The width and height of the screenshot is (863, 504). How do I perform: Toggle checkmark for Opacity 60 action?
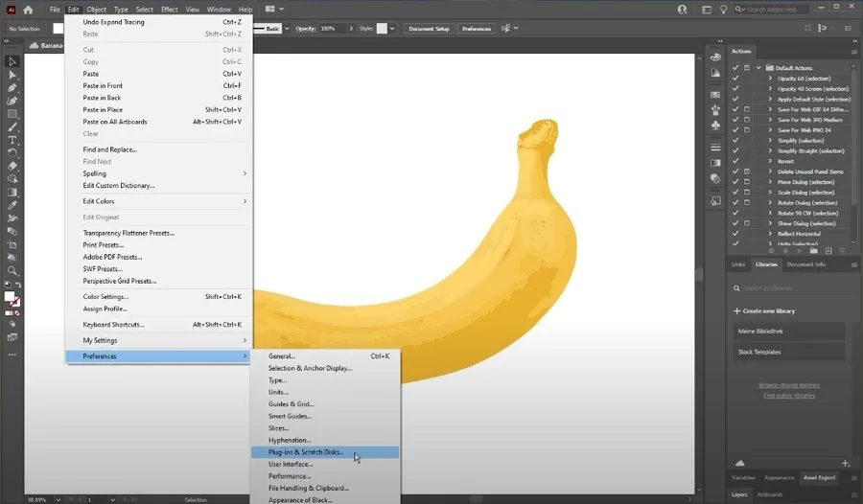(735, 79)
